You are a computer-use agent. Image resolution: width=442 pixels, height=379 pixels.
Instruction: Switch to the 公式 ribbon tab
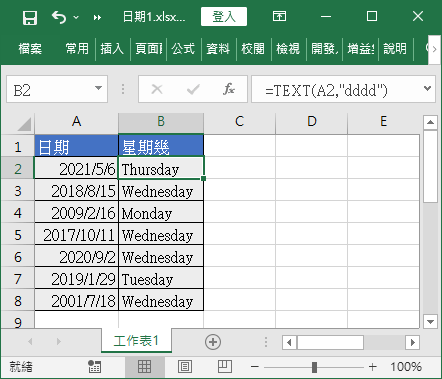click(183, 49)
